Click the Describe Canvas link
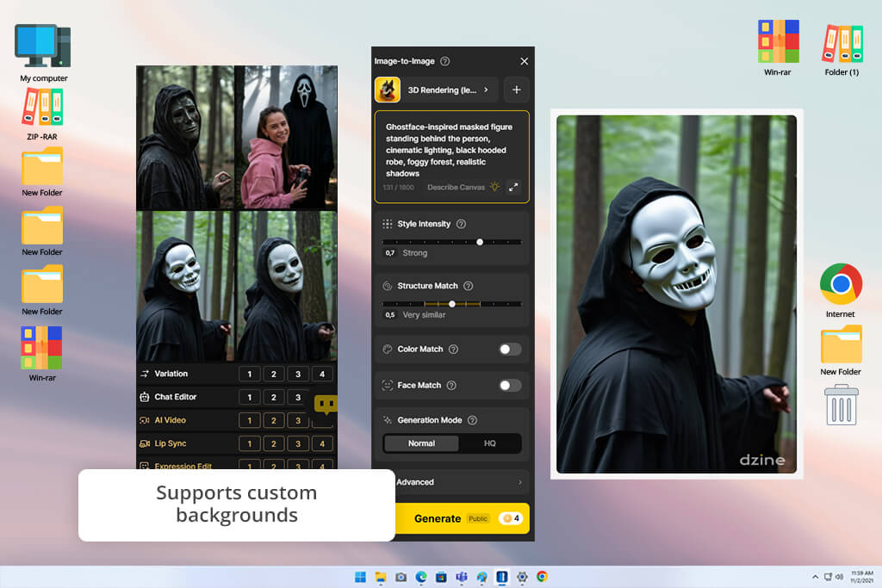Image resolution: width=882 pixels, height=588 pixels. (456, 187)
